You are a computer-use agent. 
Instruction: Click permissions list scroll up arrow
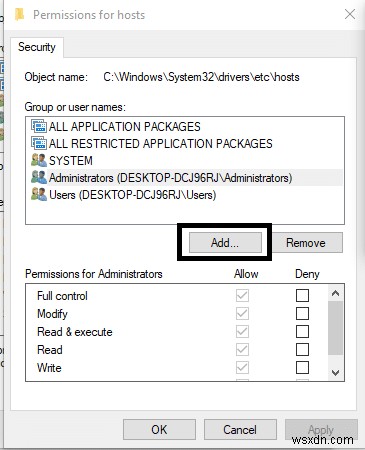pyautogui.click(x=335, y=293)
